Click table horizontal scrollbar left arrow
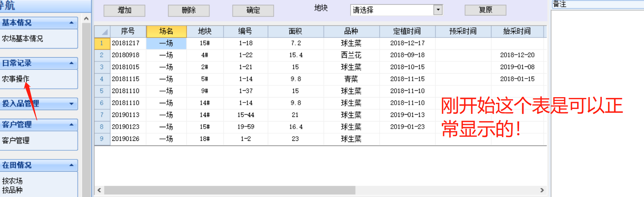The width and height of the screenshot is (644, 197). [99, 190]
